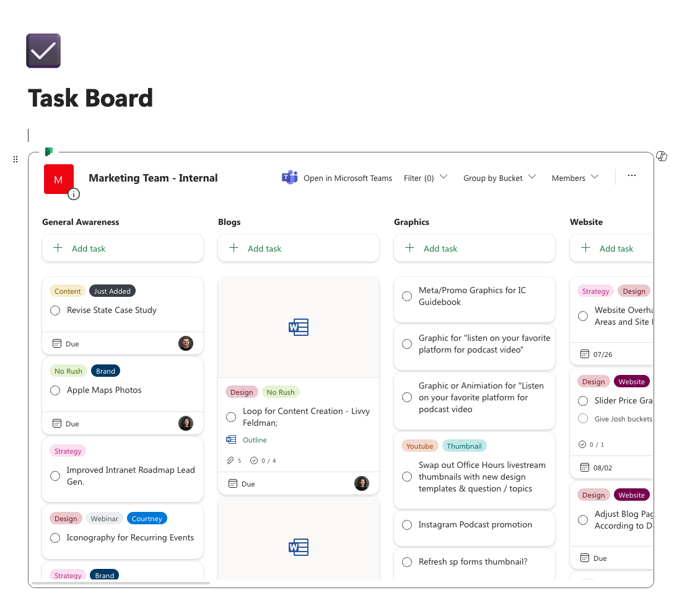This screenshot has height=616, width=687.
Task: Click the six-dot drag handle beside component
Action: pos(15,159)
